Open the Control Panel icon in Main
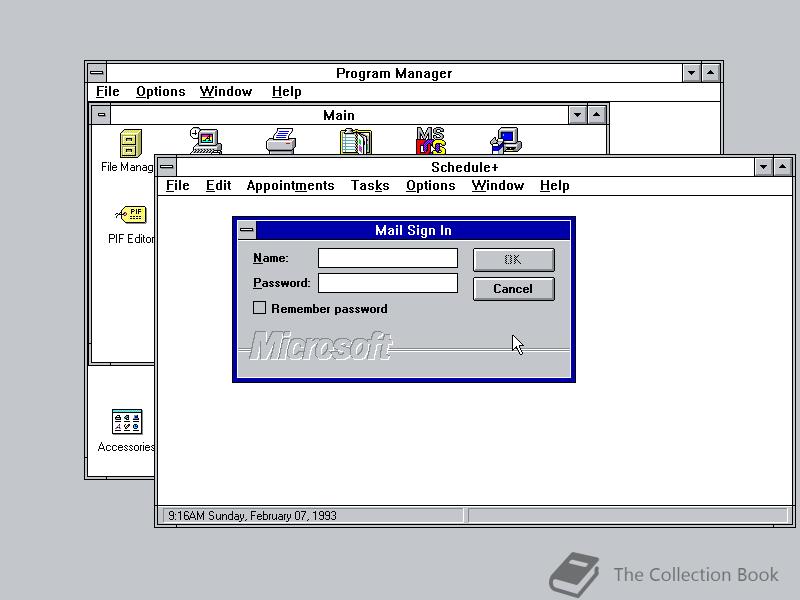This screenshot has width=800, height=600. [x=206, y=140]
